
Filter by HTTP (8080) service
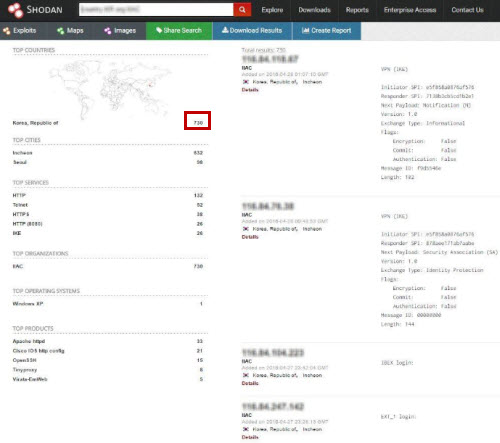click(27, 224)
